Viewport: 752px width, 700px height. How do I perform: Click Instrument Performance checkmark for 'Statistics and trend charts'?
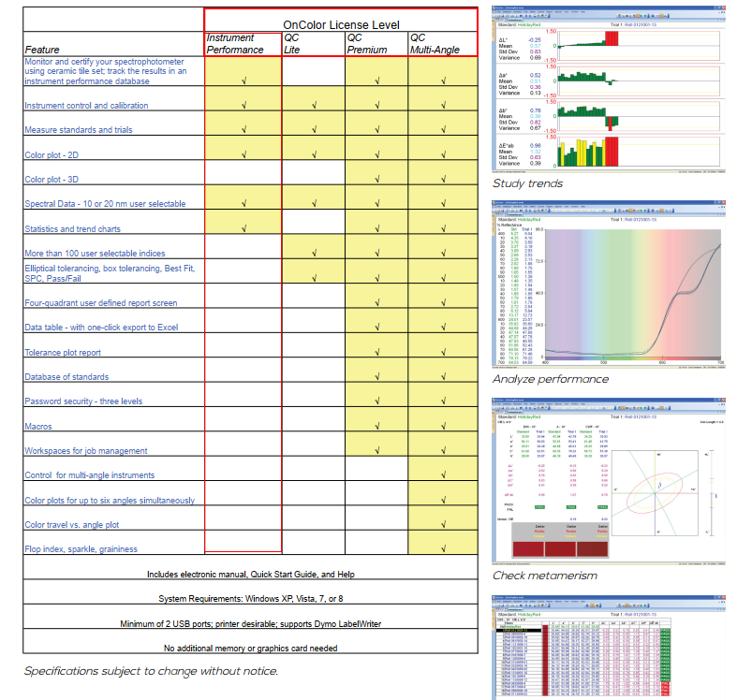(x=244, y=228)
